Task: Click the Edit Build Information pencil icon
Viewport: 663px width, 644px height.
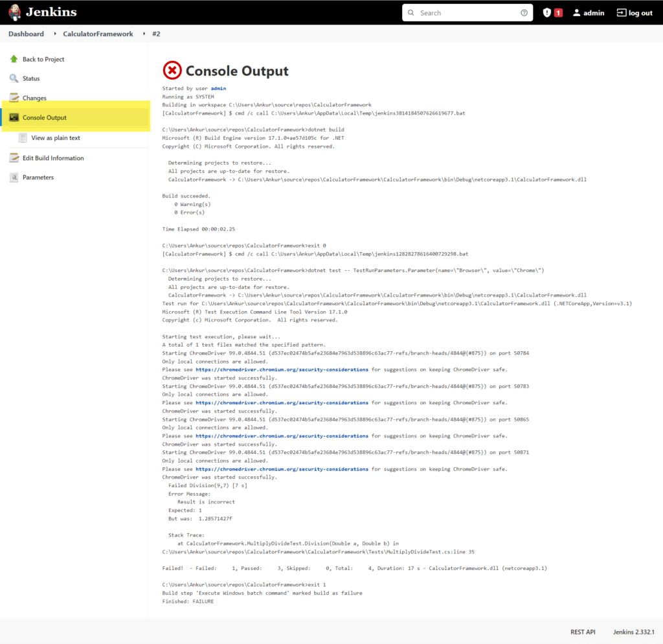Action: (x=14, y=158)
